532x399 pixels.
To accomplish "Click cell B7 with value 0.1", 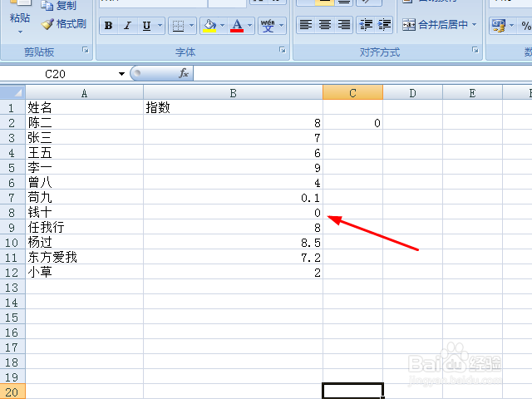I will click(233, 197).
